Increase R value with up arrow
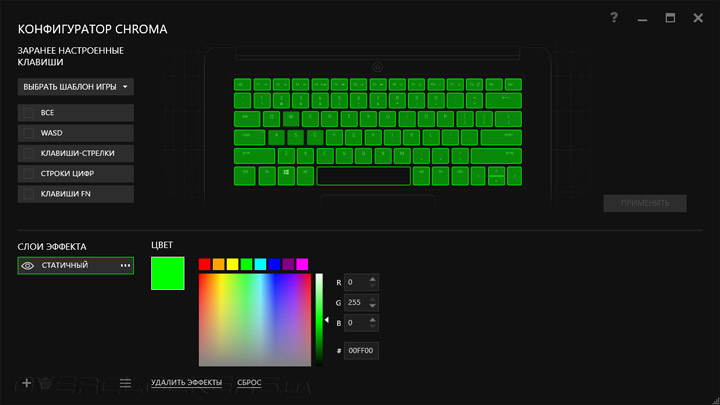Screen dimensions: 720x405 [373, 279]
